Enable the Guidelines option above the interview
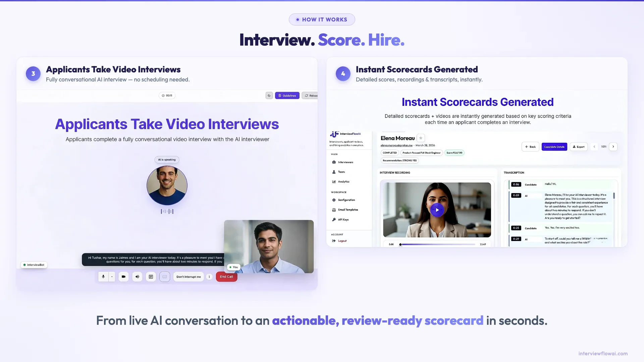Image resolution: width=644 pixels, height=362 pixels. coord(287,96)
